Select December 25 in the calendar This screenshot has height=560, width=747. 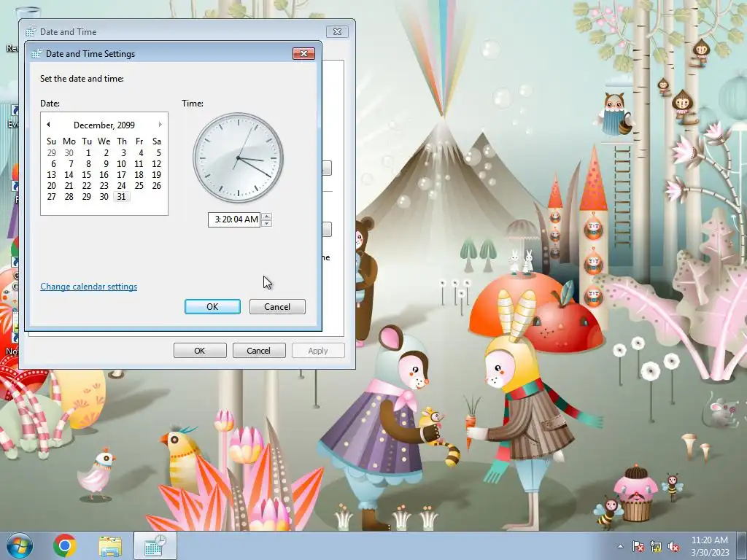[x=139, y=186]
